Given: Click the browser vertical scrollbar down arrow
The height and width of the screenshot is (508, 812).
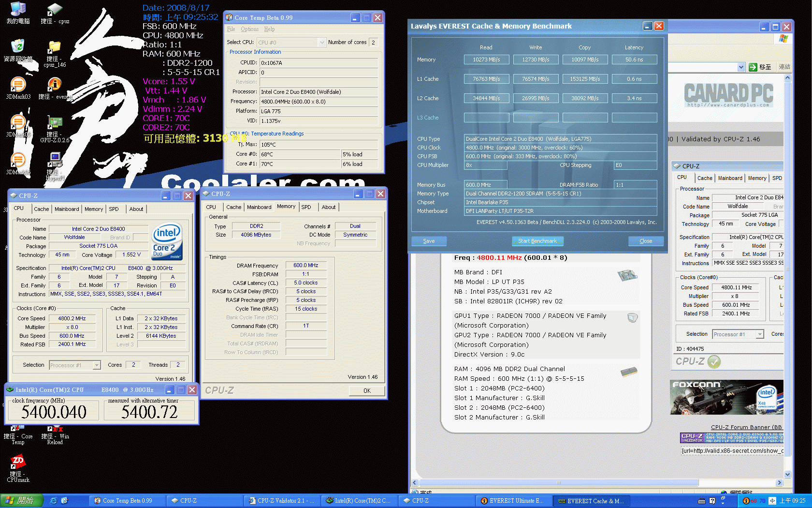Looking at the screenshot, I should 787,475.
